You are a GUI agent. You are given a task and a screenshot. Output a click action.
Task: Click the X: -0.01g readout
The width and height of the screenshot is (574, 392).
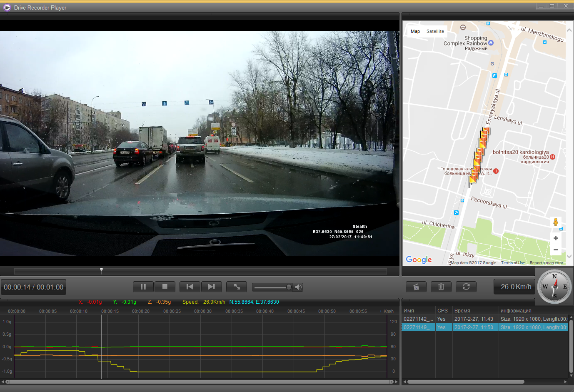[90, 302]
